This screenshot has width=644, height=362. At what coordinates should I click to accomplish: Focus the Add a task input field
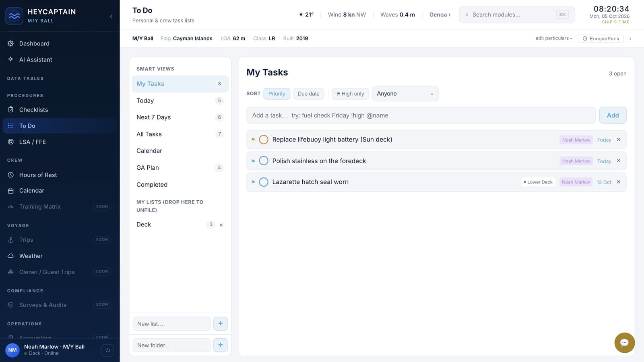point(421,115)
